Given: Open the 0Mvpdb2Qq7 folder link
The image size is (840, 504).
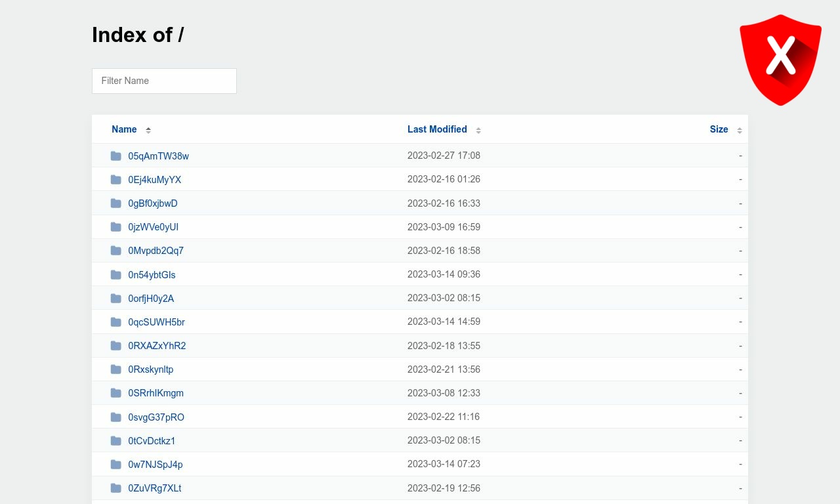Looking at the screenshot, I should 156,251.
